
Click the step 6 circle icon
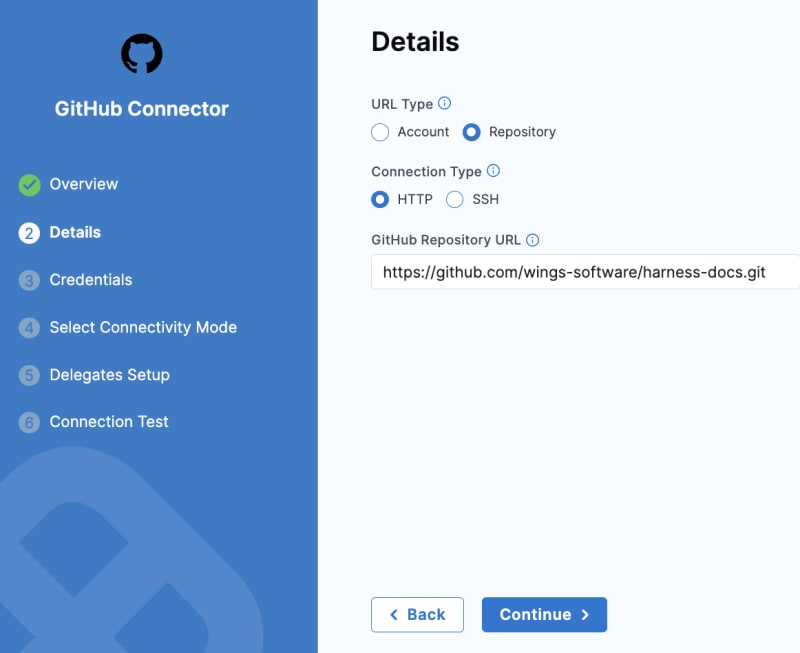click(29, 422)
